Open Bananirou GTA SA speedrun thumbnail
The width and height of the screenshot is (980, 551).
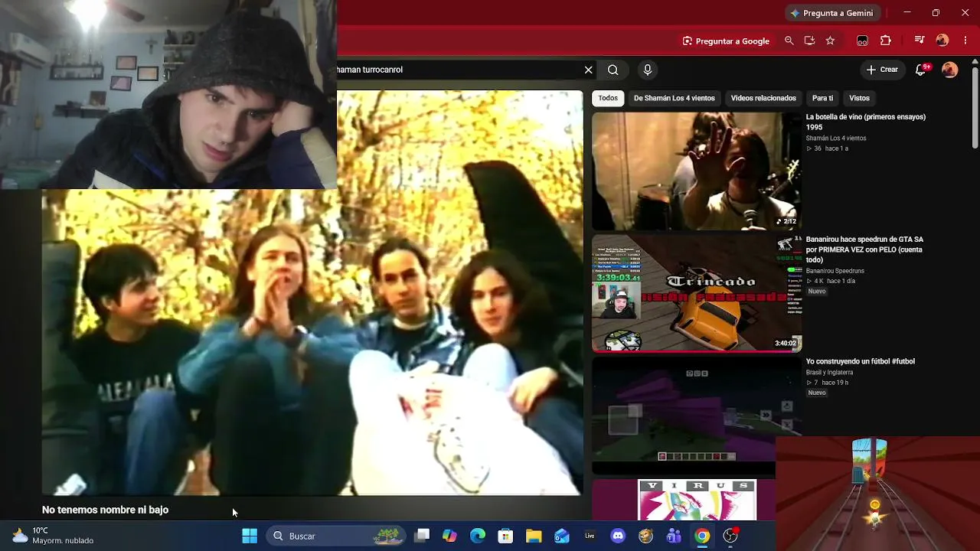coord(697,293)
